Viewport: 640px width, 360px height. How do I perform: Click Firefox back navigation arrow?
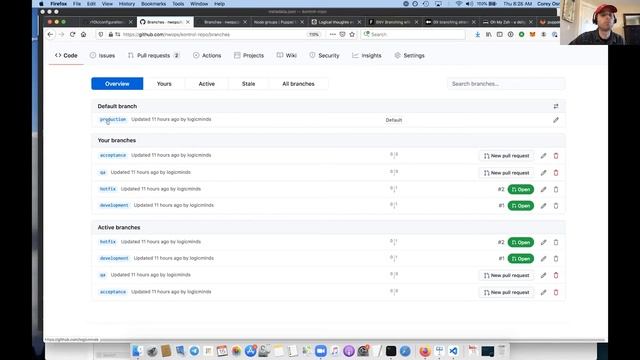click(50, 35)
